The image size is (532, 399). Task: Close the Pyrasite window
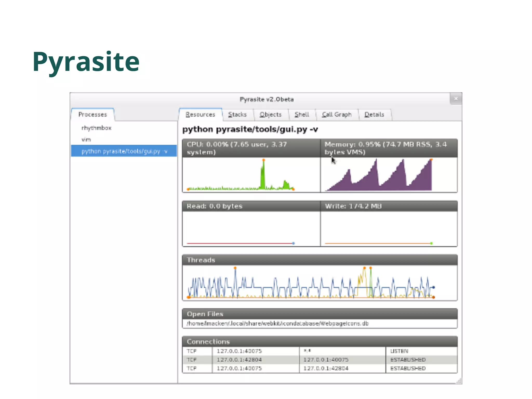(456, 99)
